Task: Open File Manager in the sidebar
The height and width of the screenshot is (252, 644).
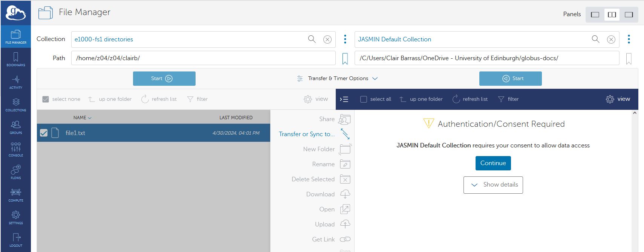Action: click(16, 36)
